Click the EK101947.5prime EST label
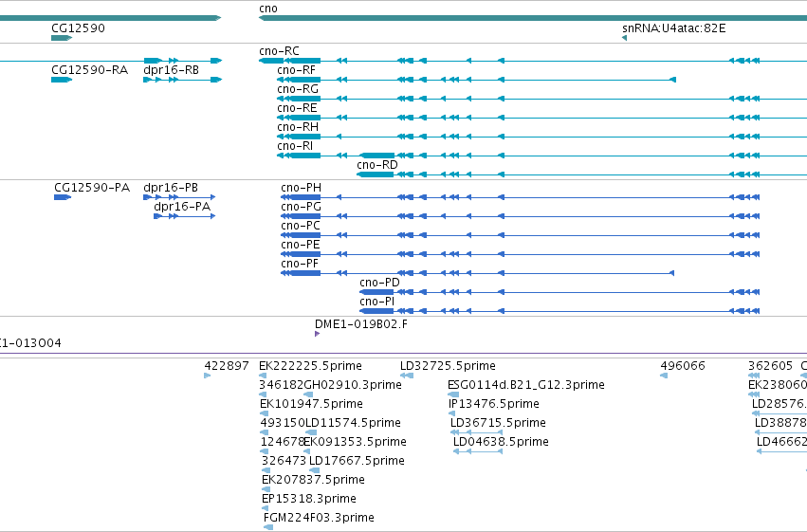The height and width of the screenshot is (532, 807). 311,404
